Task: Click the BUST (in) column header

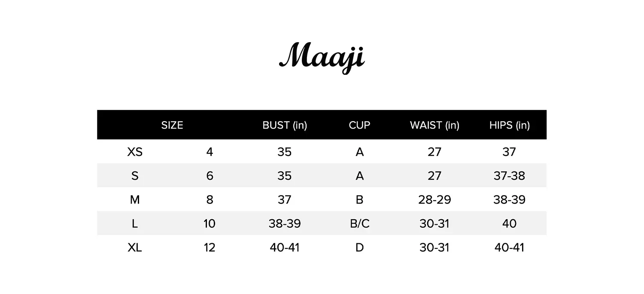Action: (x=285, y=125)
